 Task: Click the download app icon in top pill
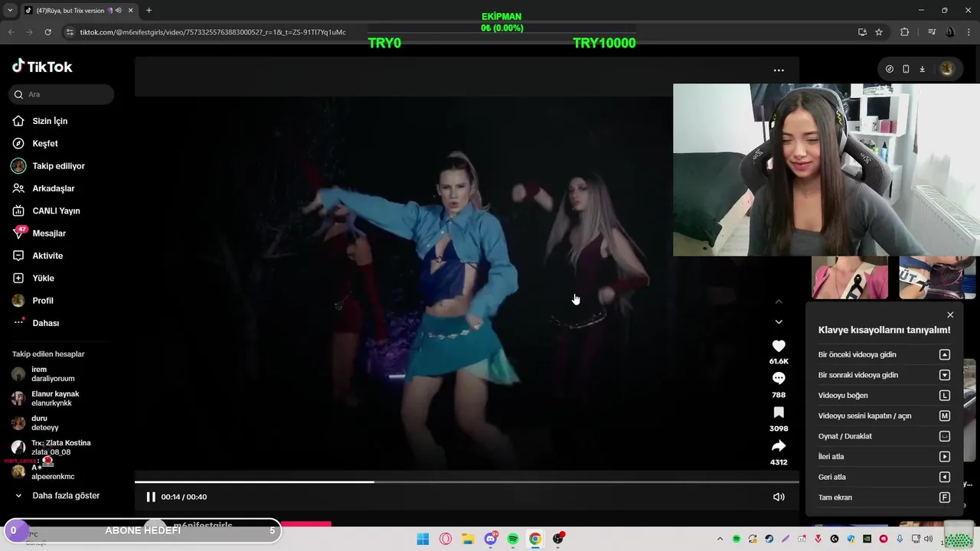point(922,69)
